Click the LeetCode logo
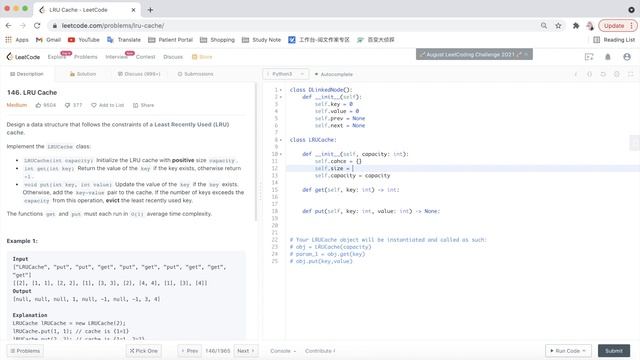Screen dimensions: 640x360 [23, 57]
